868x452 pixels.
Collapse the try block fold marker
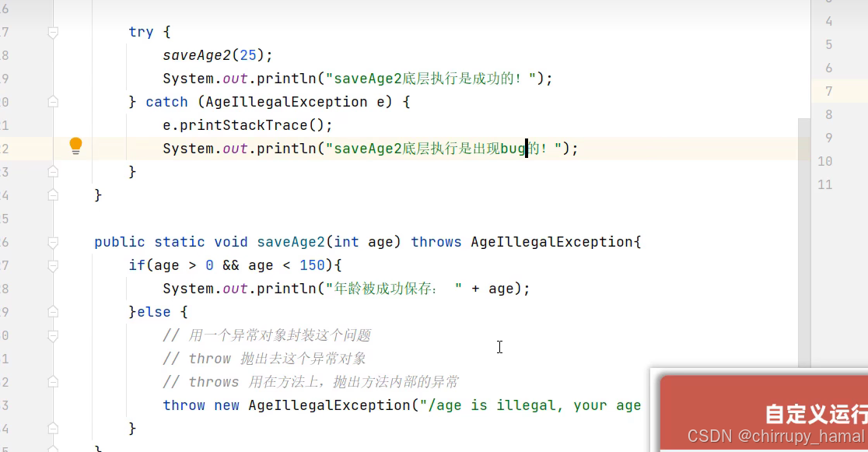(53, 33)
